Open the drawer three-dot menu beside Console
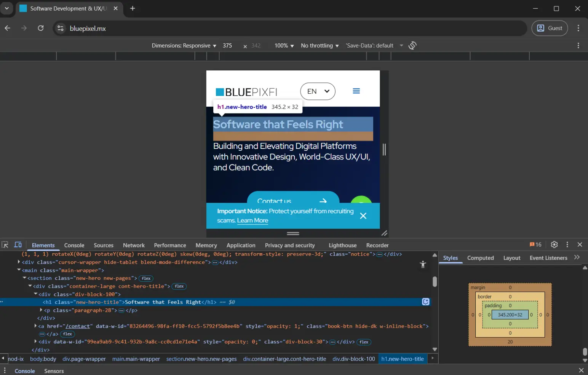Image resolution: width=588 pixels, height=375 pixels. [5, 370]
